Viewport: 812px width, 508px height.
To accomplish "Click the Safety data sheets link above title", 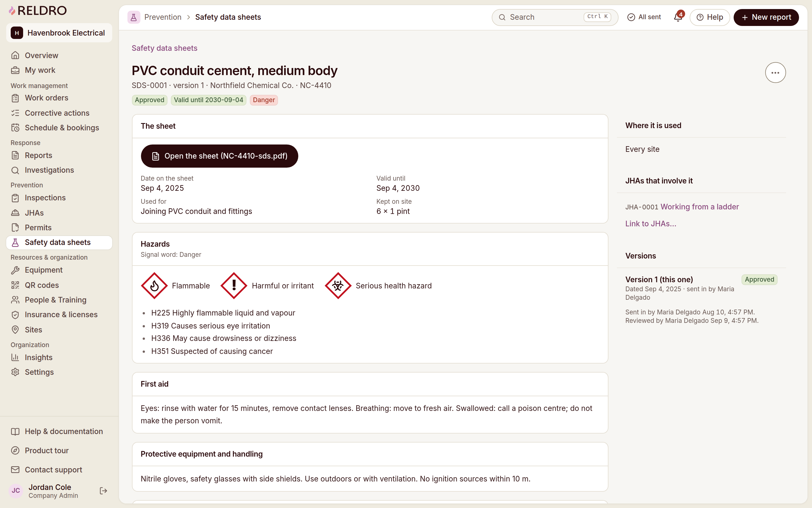I will point(164,48).
